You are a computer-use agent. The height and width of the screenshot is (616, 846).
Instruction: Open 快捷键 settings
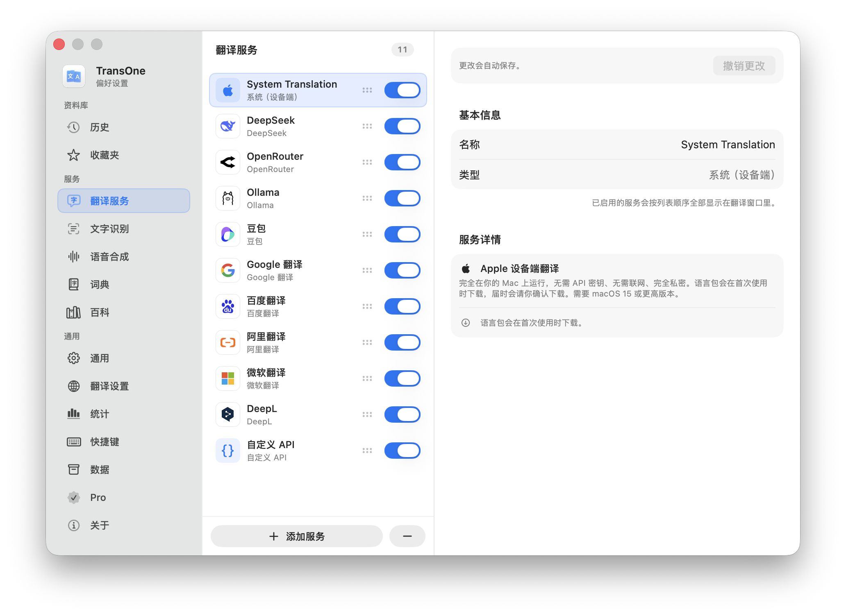[124, 442]
